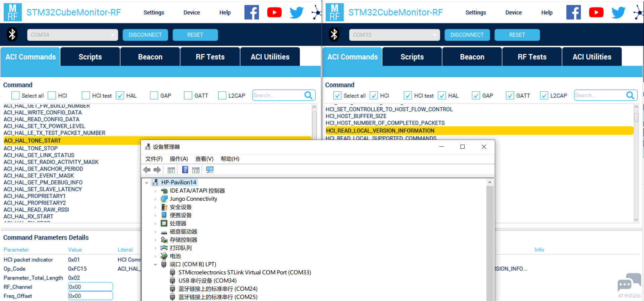
Task: Click the STM32CubeMonitor-RF logo in right window
Action: click(335, 12)
